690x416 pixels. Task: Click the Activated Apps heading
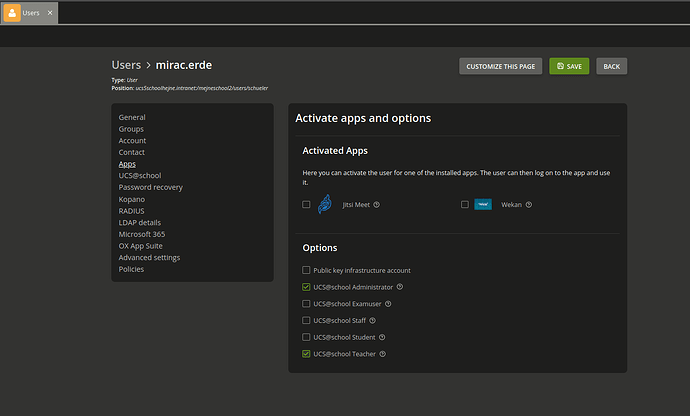[335, 151]
